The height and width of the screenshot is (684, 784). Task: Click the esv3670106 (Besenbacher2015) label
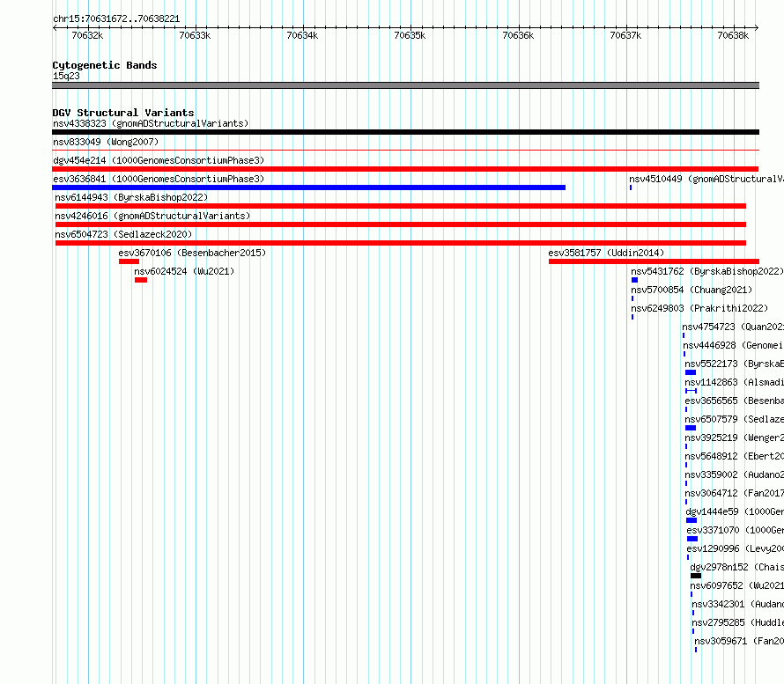click(193, 253)
